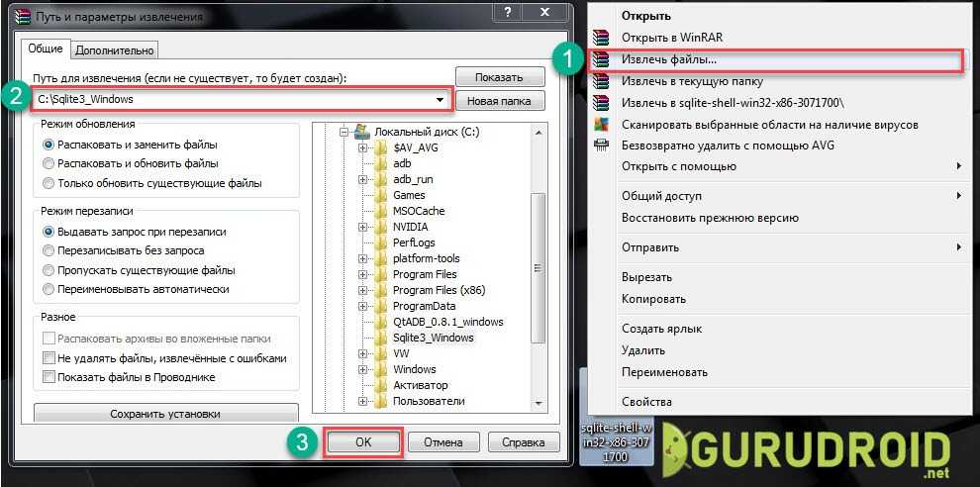
Task: Choose 'Свойства' from the context menu
Action: [646, 402]
